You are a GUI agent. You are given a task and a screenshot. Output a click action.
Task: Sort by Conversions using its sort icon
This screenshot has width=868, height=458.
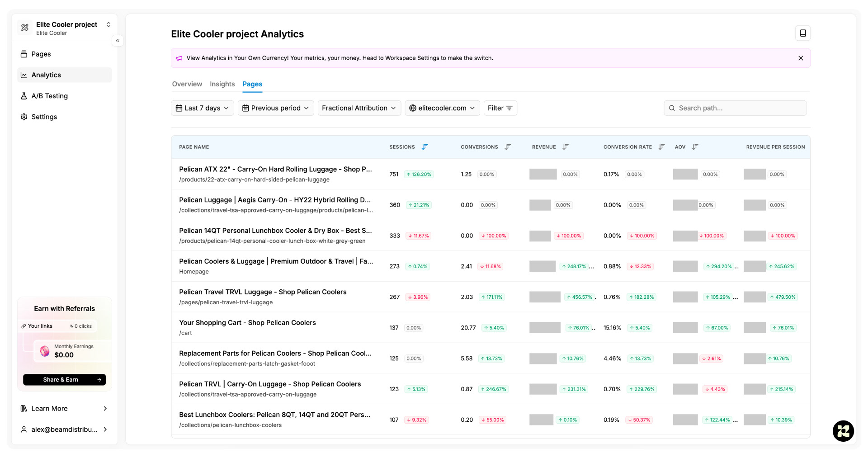pyautogui.click(x=508, y=147)
